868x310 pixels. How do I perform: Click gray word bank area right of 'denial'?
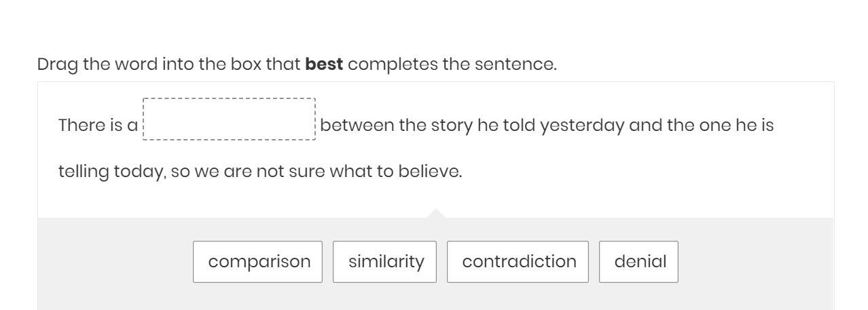754,262
